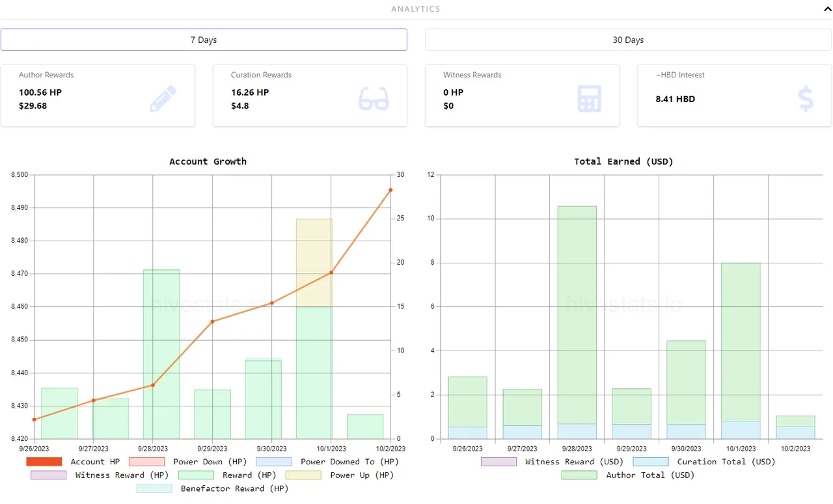Toggle Witness Reward (USD) legend swatch
Image resolution: width=833 pixels, height=504 pixels.
[498, 462]
